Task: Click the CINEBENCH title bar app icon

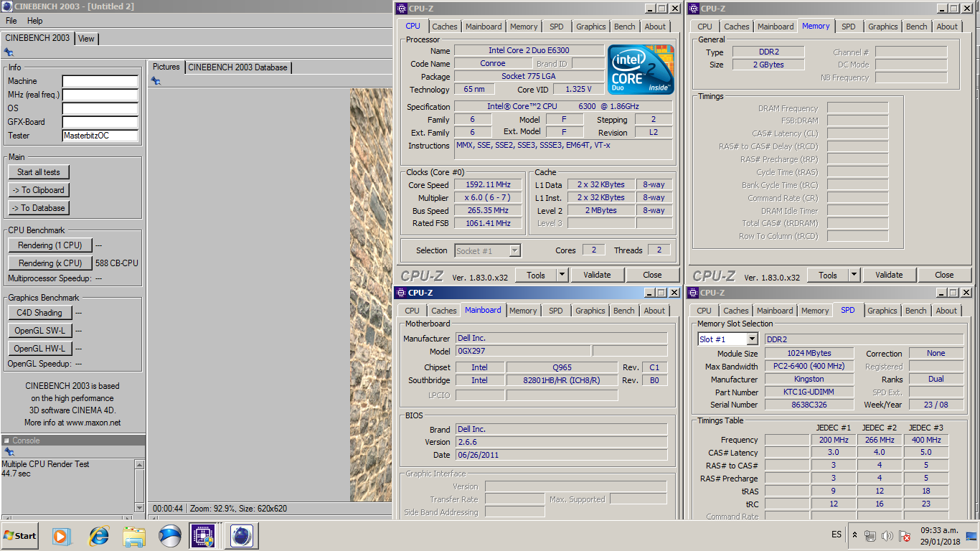Action: (x=6, y=6)
